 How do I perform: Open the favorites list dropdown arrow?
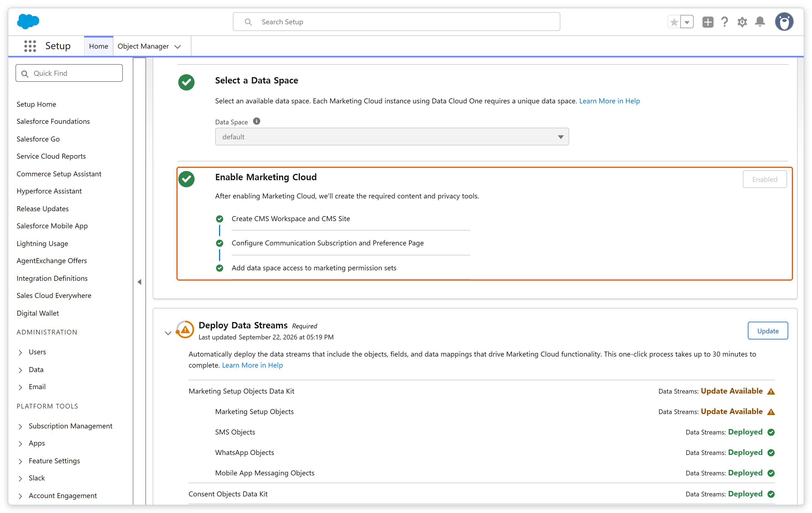pos(687,22)
